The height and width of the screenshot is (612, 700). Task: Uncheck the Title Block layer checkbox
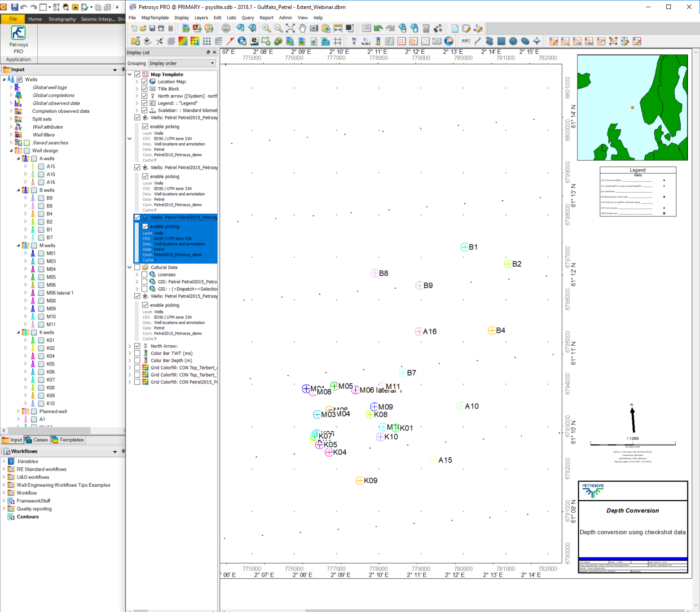[145, 89]
